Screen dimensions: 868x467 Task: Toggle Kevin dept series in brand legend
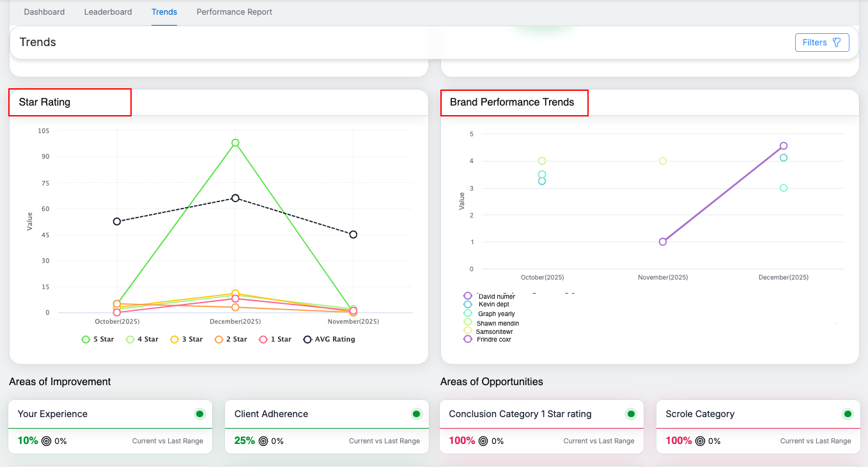point(493,305)
